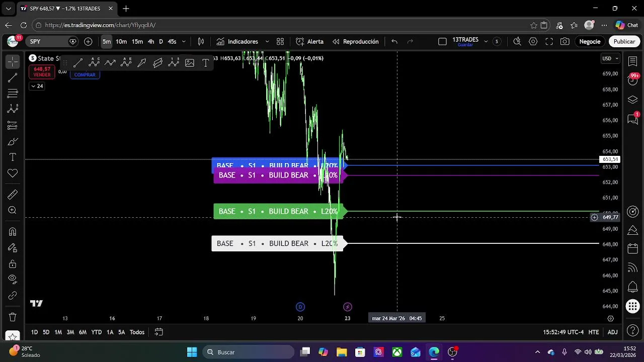This screenshot has width=644, height=362.
Task: Toggle stay in drawing mode pencil-lock
Action: pos(13,248)
